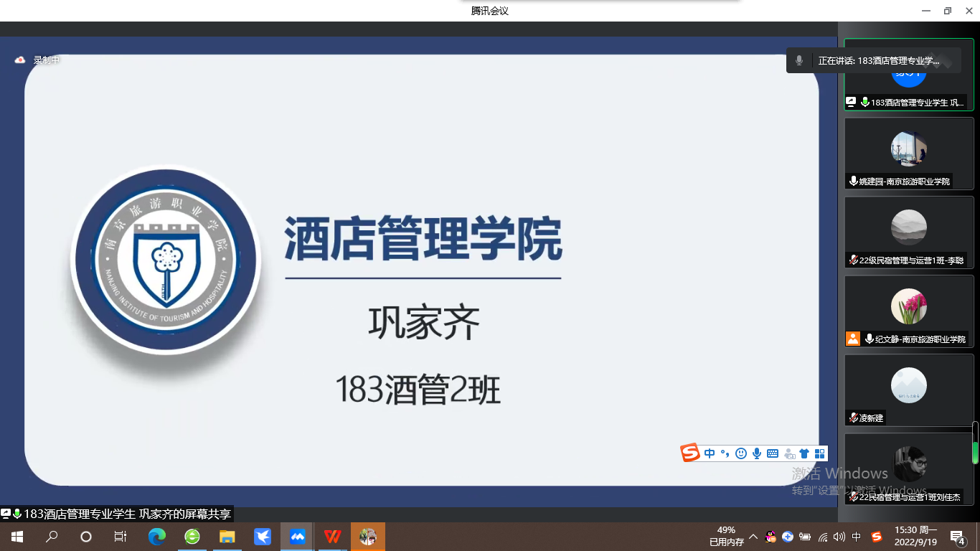The width and height of the screenshot is (980, 551).
Task: Click the 录制中 recording status text
Action: [47, 60]
